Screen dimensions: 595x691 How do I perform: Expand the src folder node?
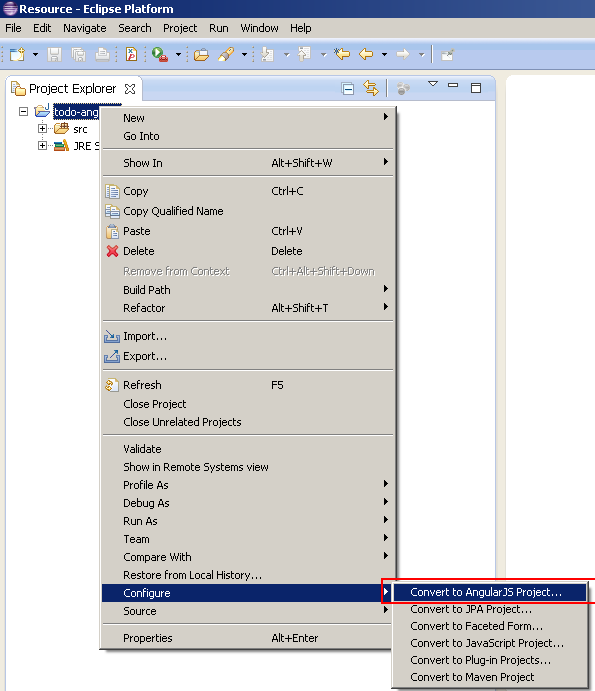tap(42, 129)
